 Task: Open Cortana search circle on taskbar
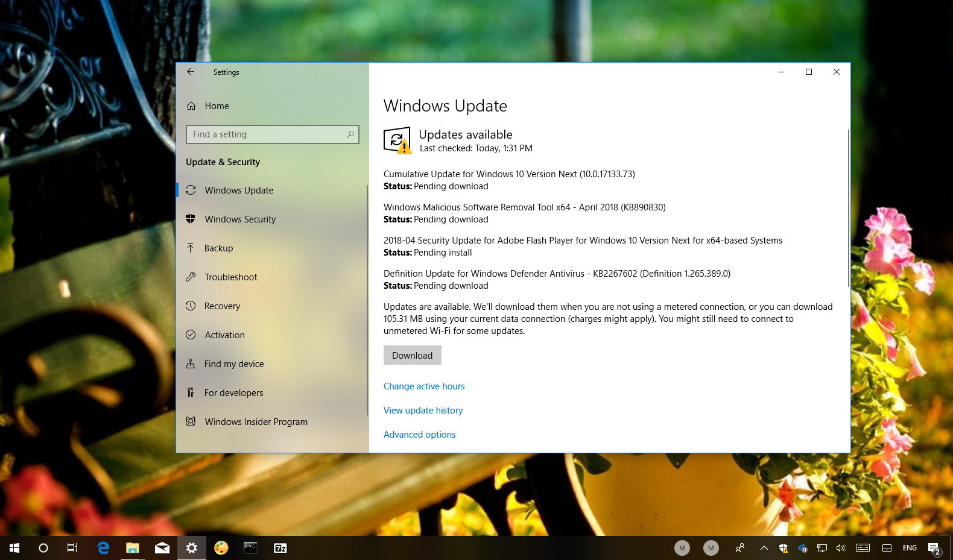(43, 548)
